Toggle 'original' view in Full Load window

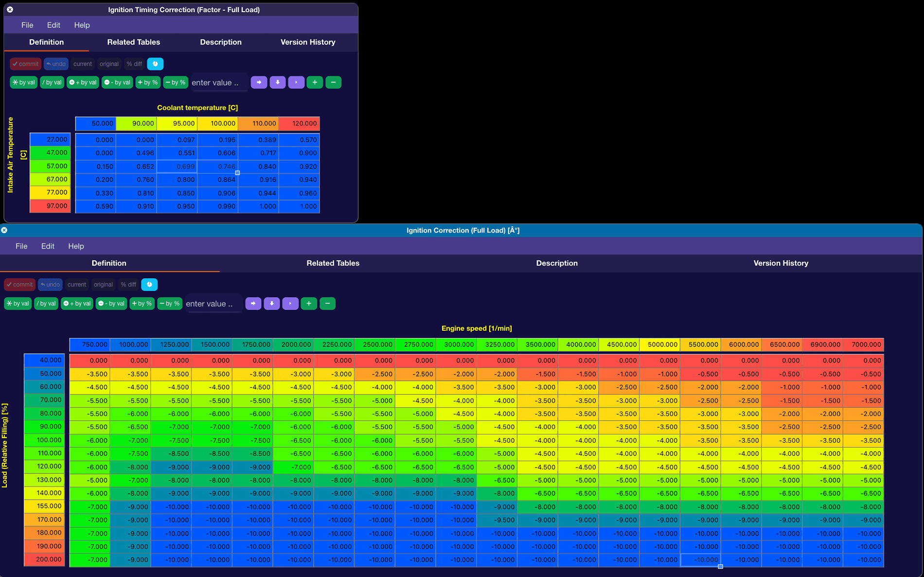(x=103, y=285)
